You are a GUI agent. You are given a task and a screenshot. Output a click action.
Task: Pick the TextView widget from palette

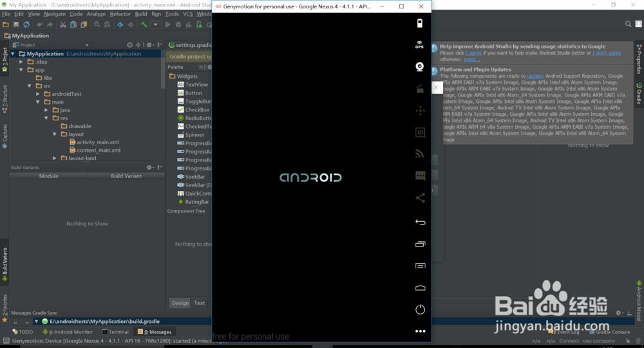pos(193,84)
